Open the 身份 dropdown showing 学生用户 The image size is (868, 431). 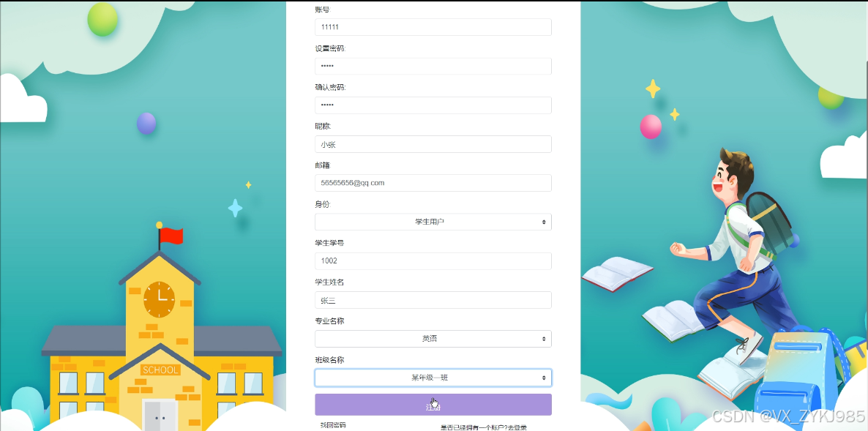tap(433, 222)
